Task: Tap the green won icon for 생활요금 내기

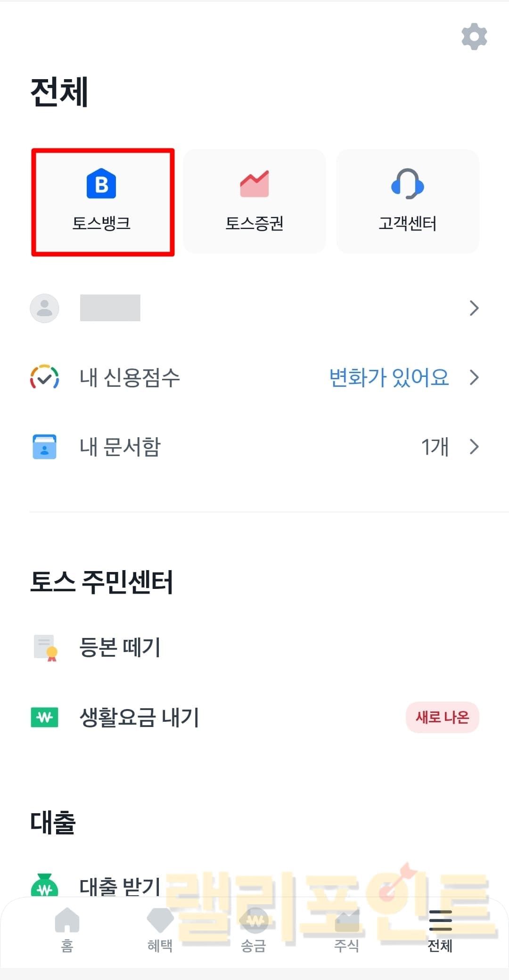Action: (45, 717)
